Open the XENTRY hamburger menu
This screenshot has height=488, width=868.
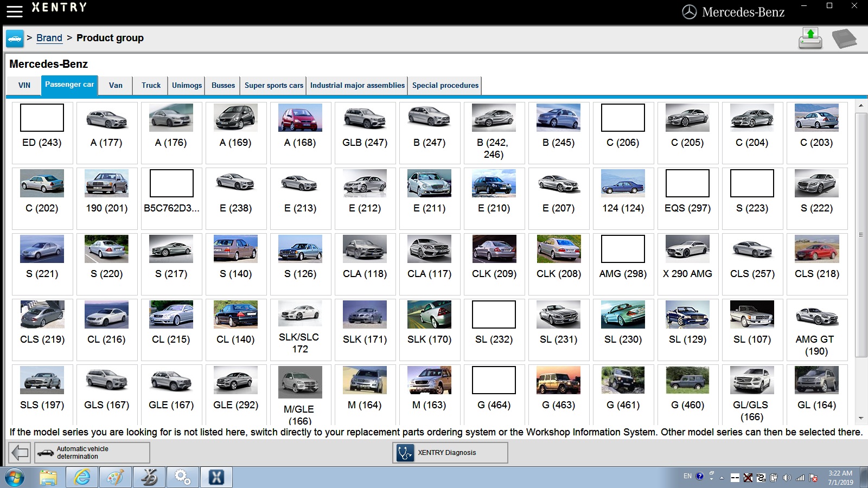[x=14, y=11]
